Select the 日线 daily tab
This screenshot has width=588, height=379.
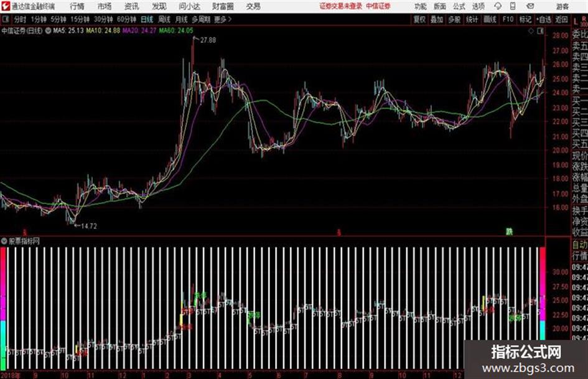147,19
